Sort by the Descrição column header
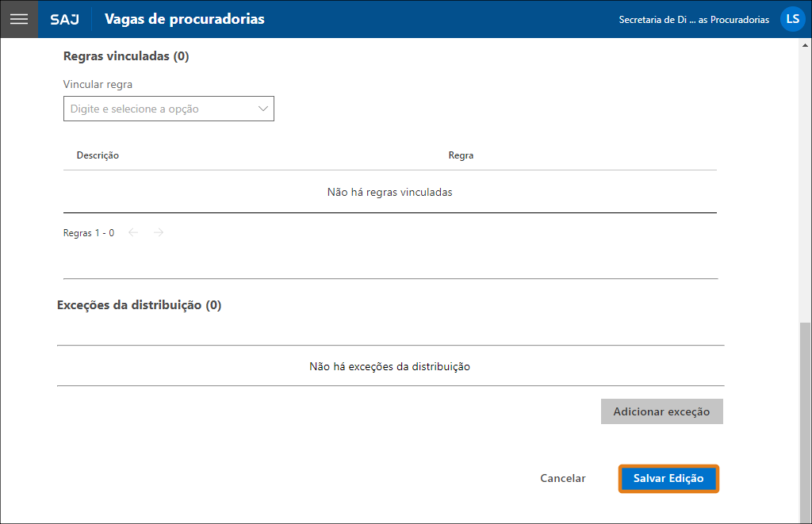Screen dimensions: 812x524 click(98, 155)
